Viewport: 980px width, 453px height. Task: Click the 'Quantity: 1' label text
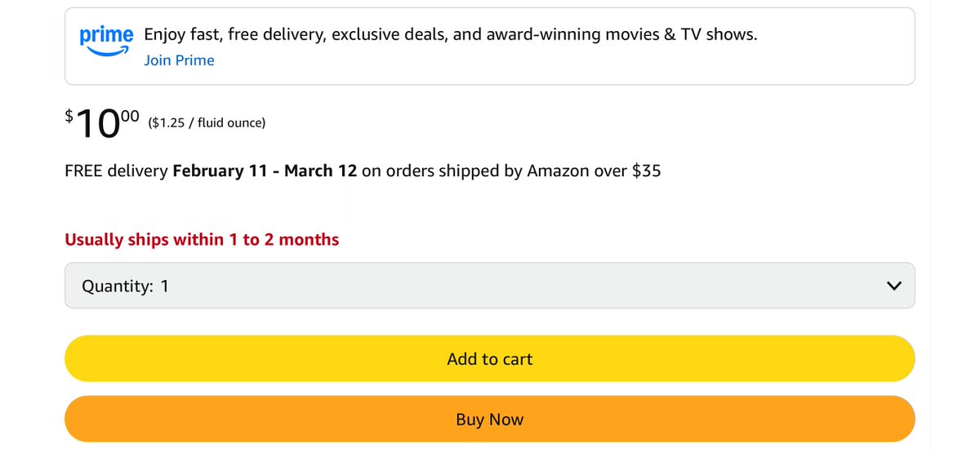tap(125, 286)
